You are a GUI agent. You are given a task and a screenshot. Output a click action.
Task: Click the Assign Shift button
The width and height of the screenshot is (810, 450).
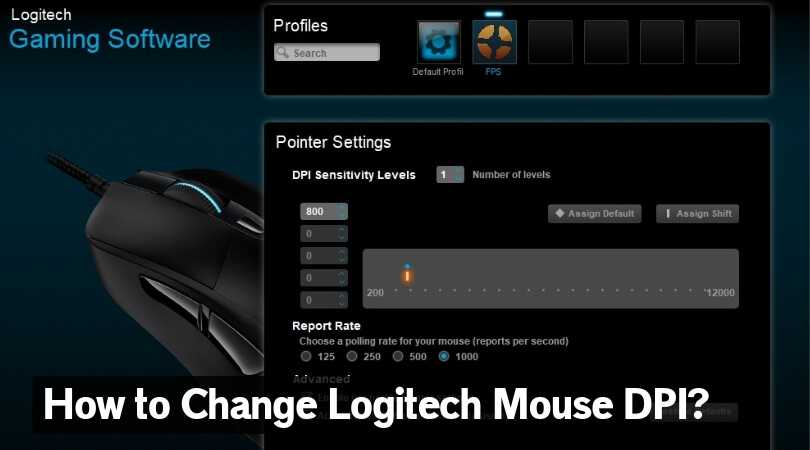tap(697, 213)
